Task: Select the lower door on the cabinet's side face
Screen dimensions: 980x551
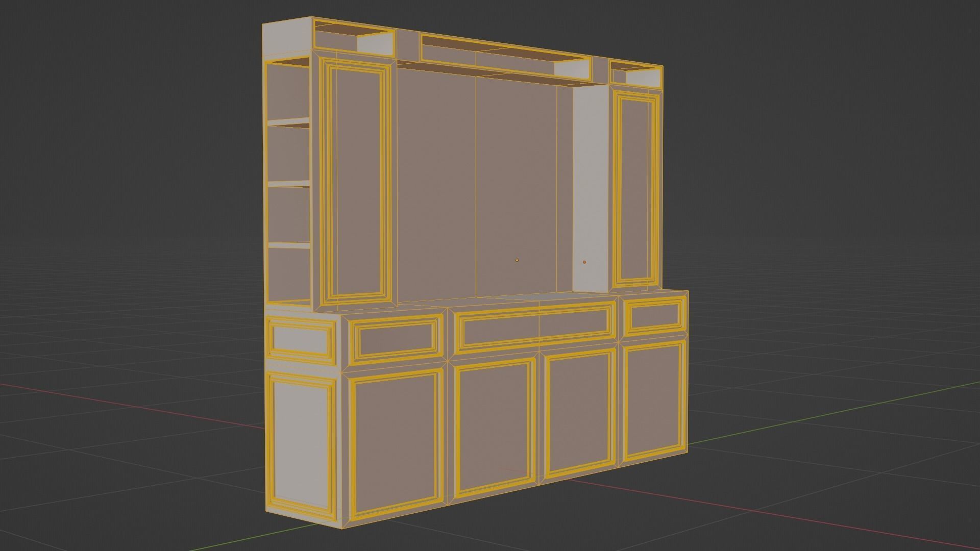Action: tap(301, 445)
